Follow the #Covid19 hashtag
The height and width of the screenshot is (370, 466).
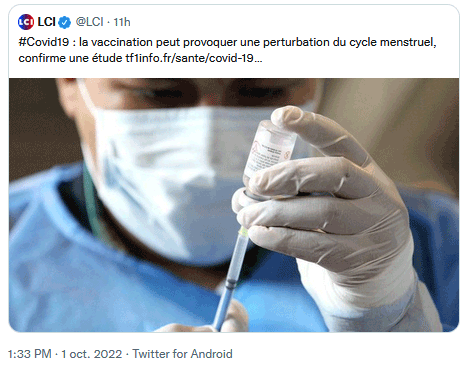point(44,42)
